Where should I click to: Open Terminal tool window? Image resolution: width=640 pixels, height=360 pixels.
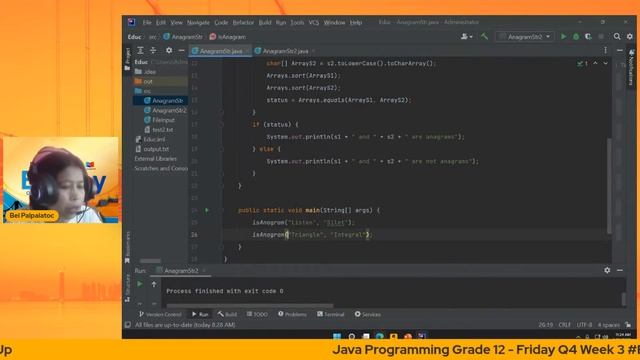pos(331,314)
